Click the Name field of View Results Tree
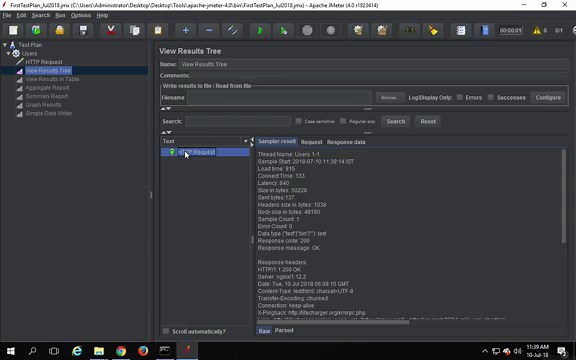This screenshot has height=360, width=576. coord(374,64)
